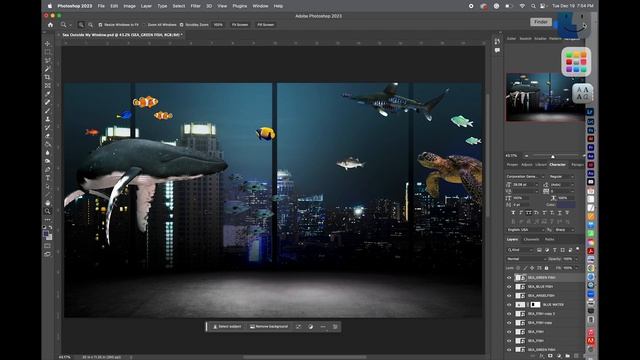Select the Move tool
Viewport: 640px width, 360px height.
pos(47,43)
